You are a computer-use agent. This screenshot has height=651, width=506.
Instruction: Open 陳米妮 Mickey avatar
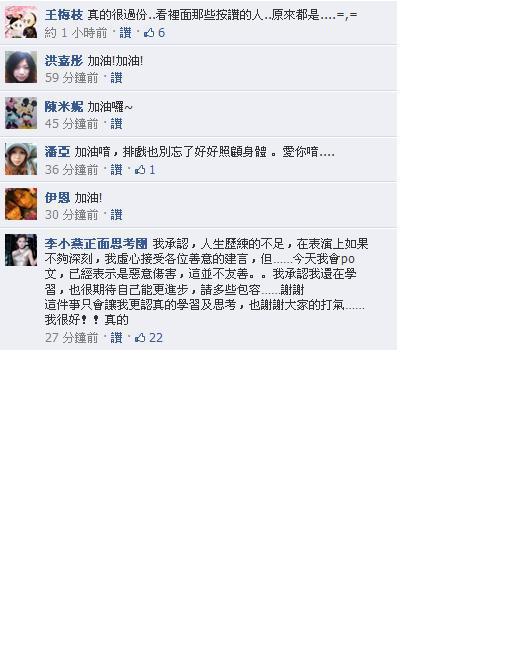pos(21,113)
